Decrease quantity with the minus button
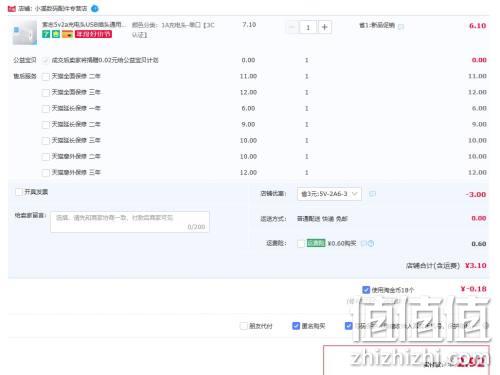The height and width of the screenshot is (375, 500). pos(292,27)
